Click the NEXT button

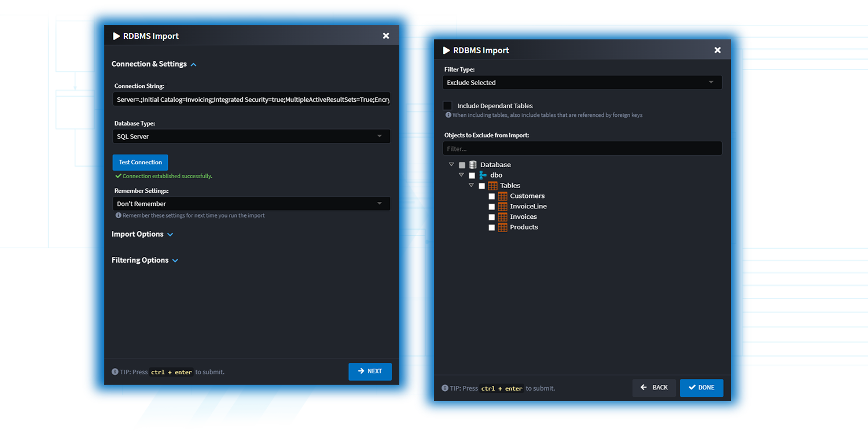pyautogui.click(x=370, y=372)
